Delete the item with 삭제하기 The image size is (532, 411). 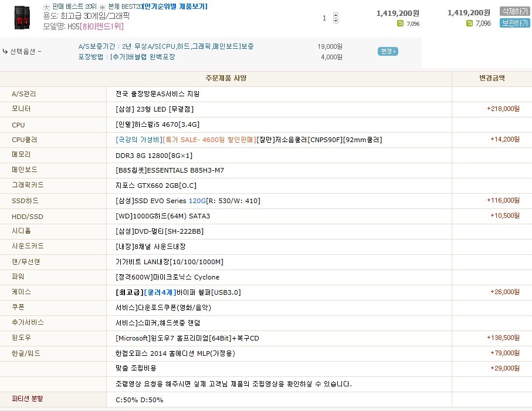pyautogui.click(x=514, y=11)
